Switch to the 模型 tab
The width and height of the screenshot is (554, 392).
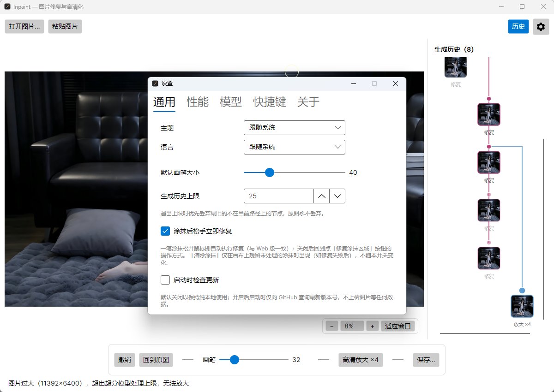[231, 102]
